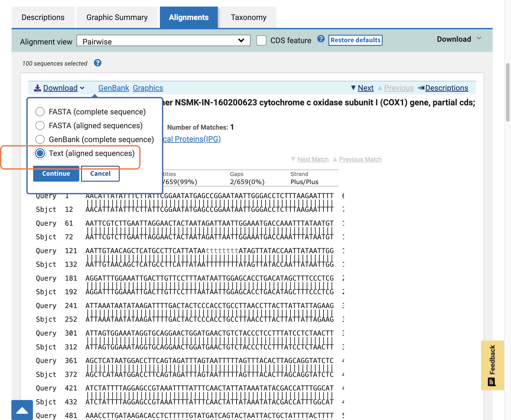
Task: Open the Alignments tab
Action: tap(189, 17)
